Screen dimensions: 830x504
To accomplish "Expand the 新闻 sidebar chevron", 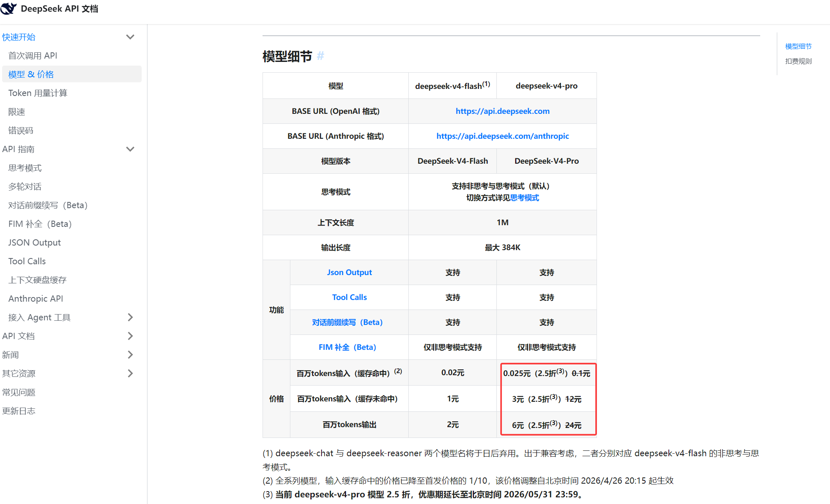I will pyautogui.click(x=130, y=355).
